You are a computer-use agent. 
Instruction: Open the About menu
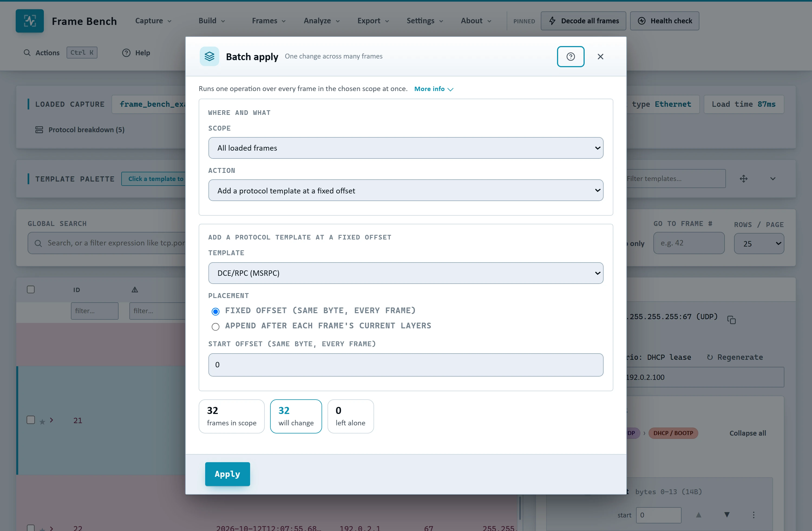click(x=476, y=21)
